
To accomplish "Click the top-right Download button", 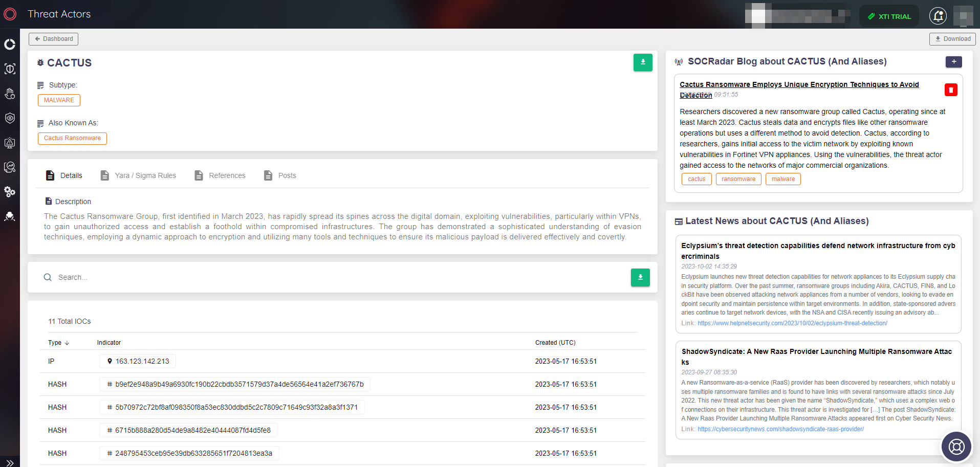I will click(952, 39).
